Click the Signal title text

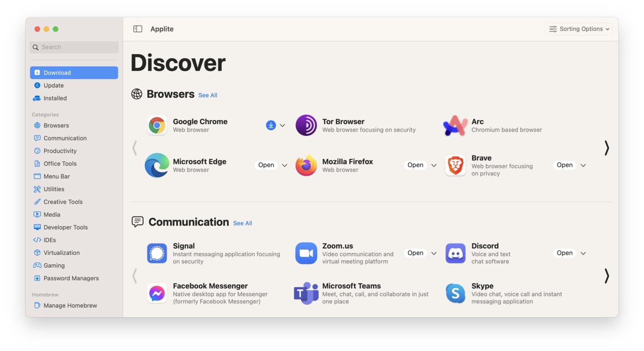[184, 246]
